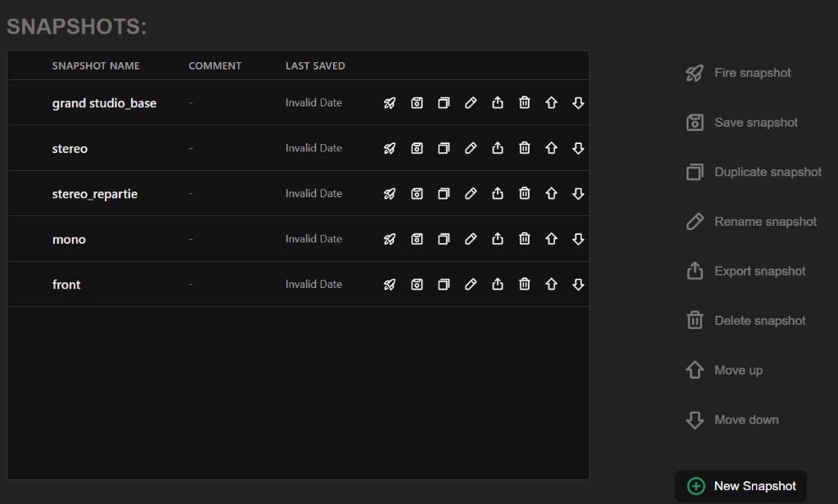Screen dimensions: 838x504
Task: Click the Last Saved column header
Action: 315,65
